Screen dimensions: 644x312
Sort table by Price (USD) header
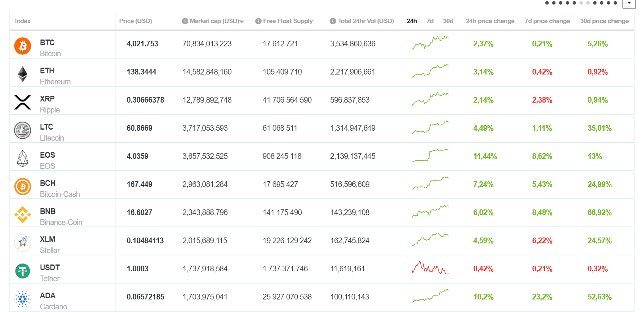click(136, 21)
